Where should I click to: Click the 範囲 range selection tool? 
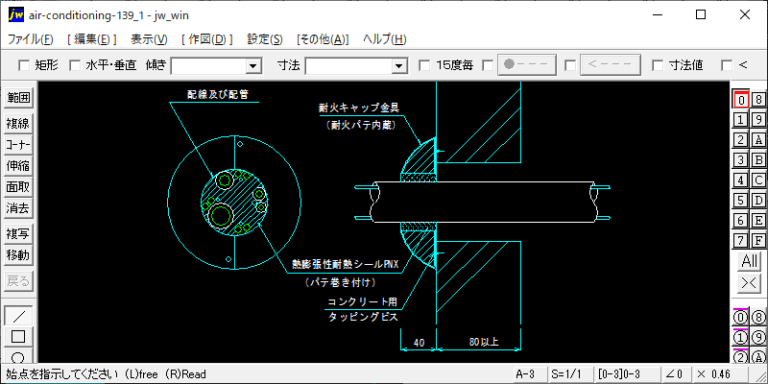pos(18,98)
